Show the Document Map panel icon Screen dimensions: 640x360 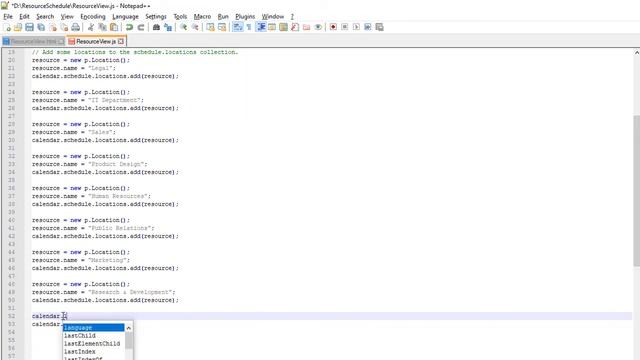tap(283, 27)
